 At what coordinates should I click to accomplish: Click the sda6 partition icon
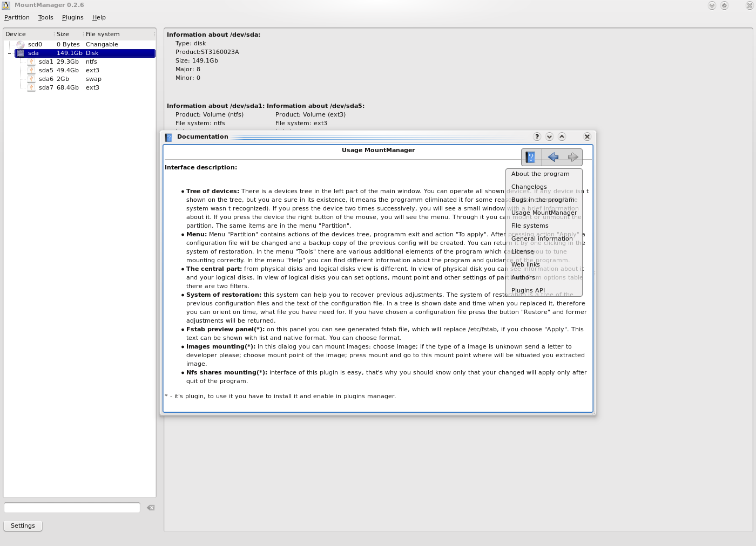[31, 79]
